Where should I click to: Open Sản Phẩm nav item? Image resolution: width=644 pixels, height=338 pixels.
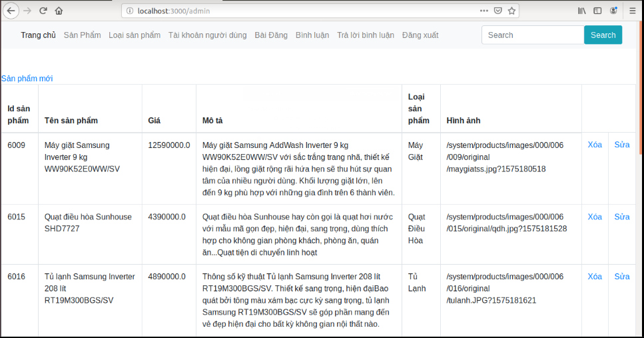pyautogui.click(x=82, y=35)
